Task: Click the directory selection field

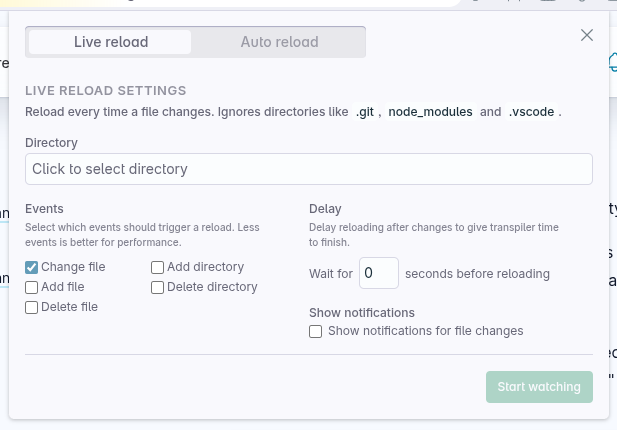Action: [309, 169]
